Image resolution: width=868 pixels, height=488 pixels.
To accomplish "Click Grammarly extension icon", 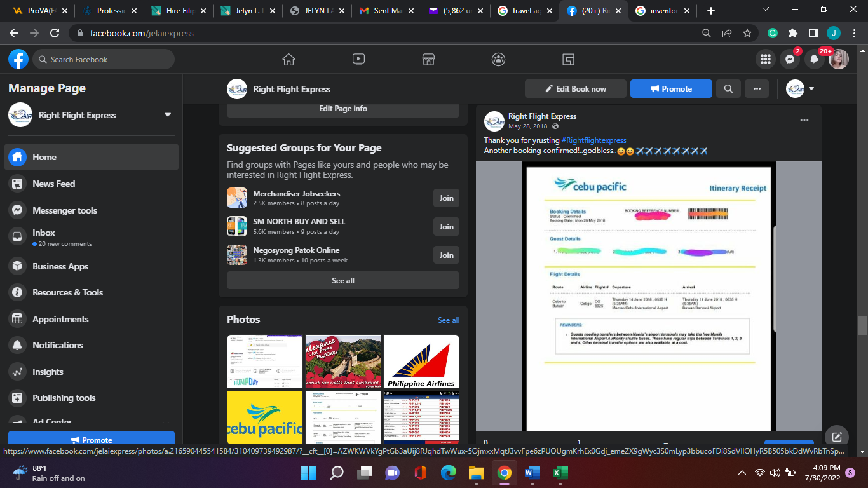I will pos(773,33).
